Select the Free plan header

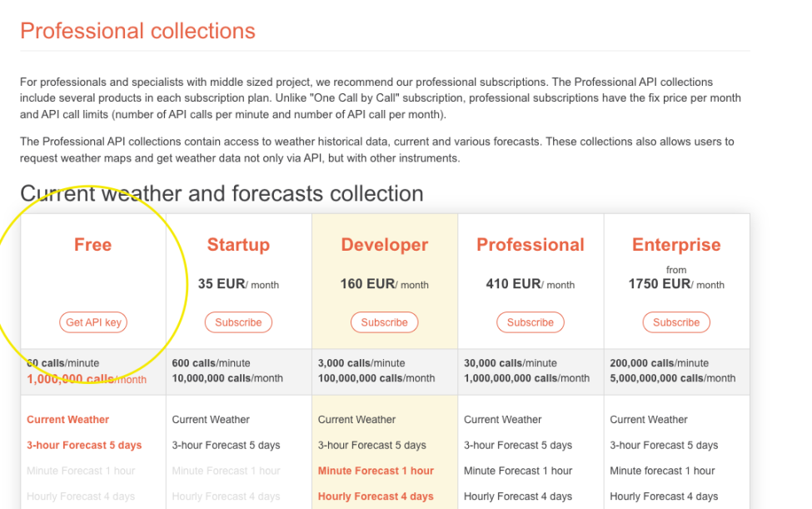click(92, 245)
